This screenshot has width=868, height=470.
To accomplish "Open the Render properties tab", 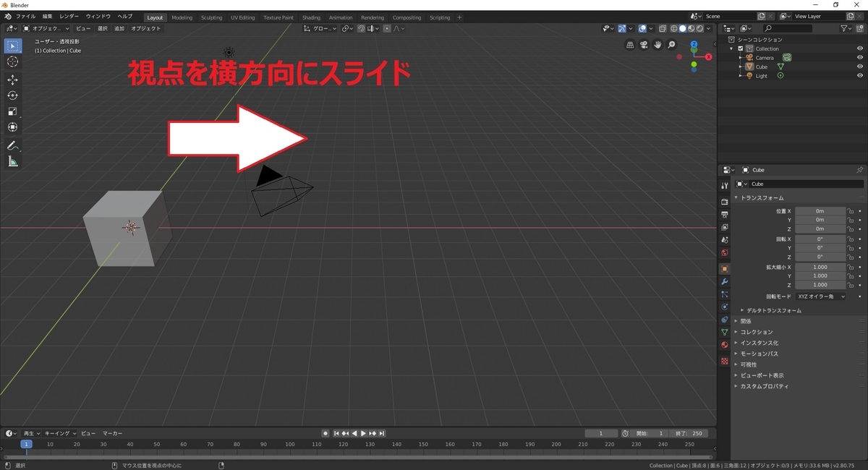I will point(724,202).
